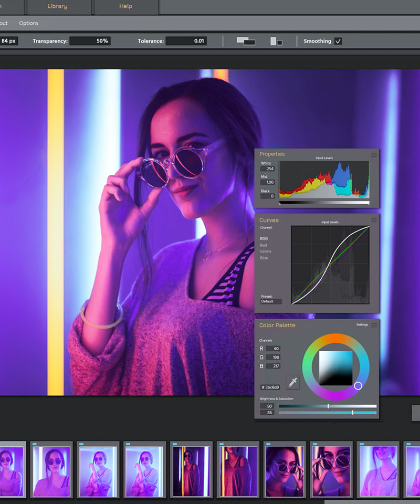The width and height of the screenshot is (420, 504).
Task: Click the hex value field #3bc6d9
Action: 270,387
